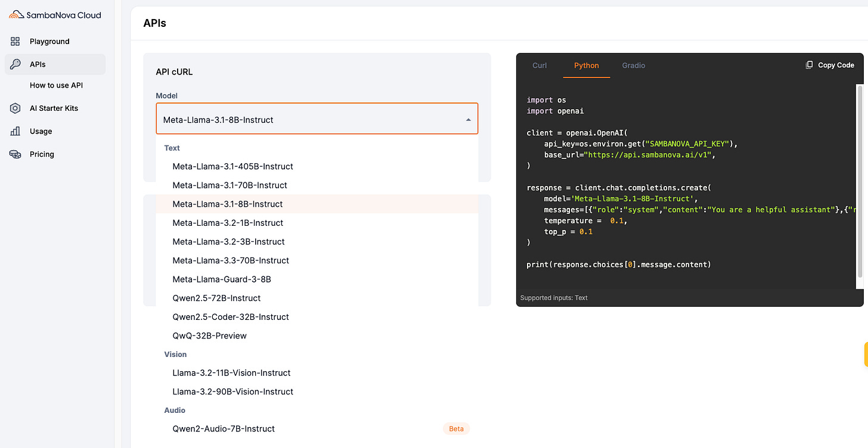Click the APIs key icon
This screenshot has height=448, width=868.
(x=15, y=64)
